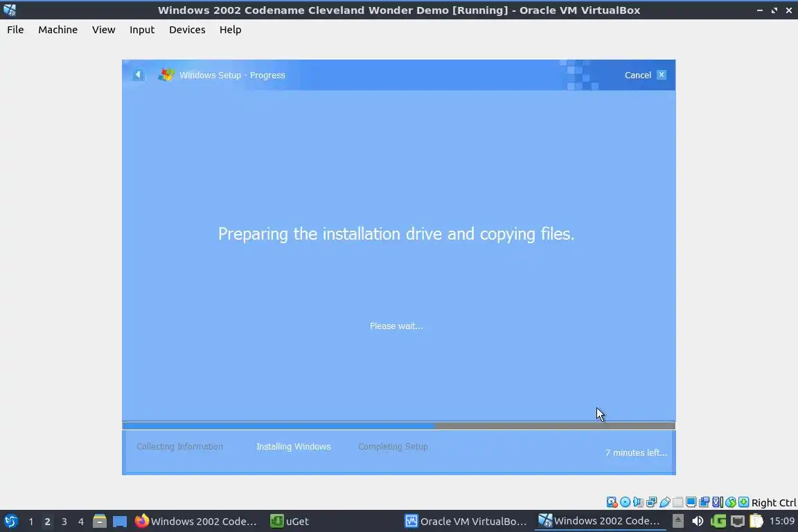
Task: Click the Windows flag logo in setup
Action: (166, 75)
